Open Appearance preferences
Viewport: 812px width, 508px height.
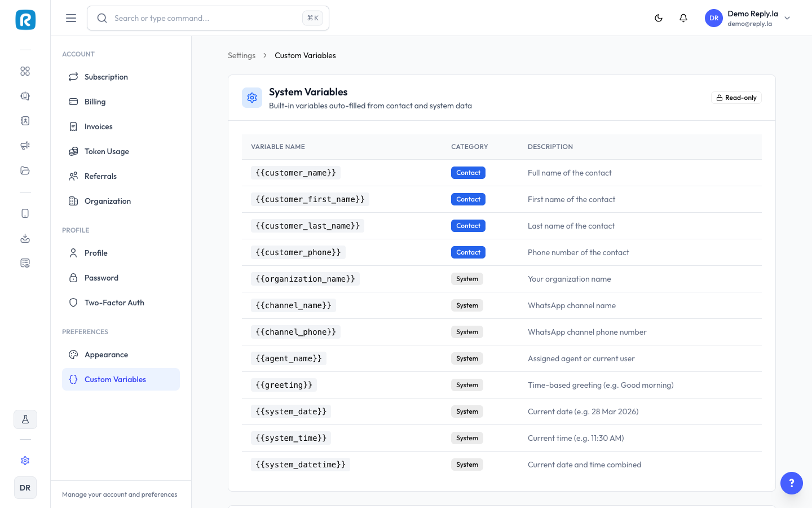[121, 354]
